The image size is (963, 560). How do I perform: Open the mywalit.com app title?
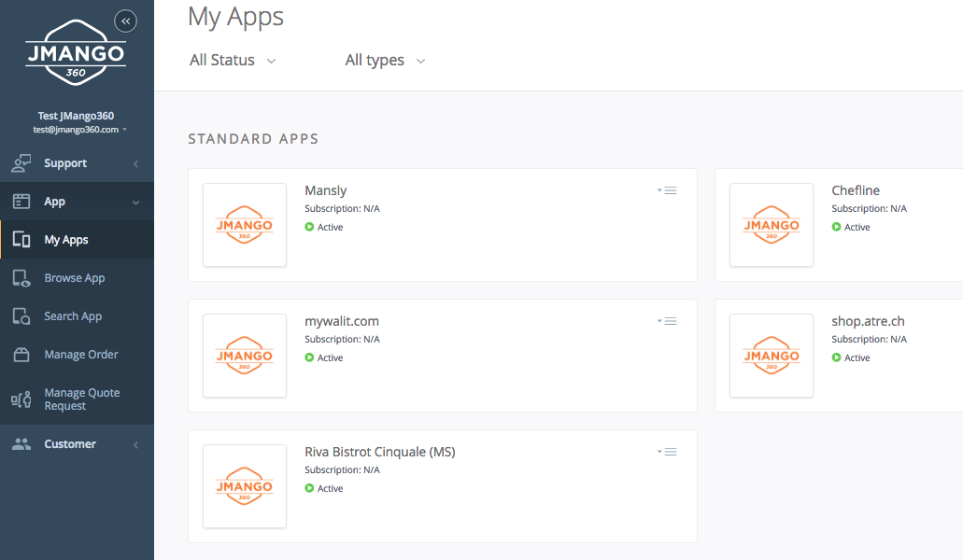pyautogui.click(x=342, y=321)
